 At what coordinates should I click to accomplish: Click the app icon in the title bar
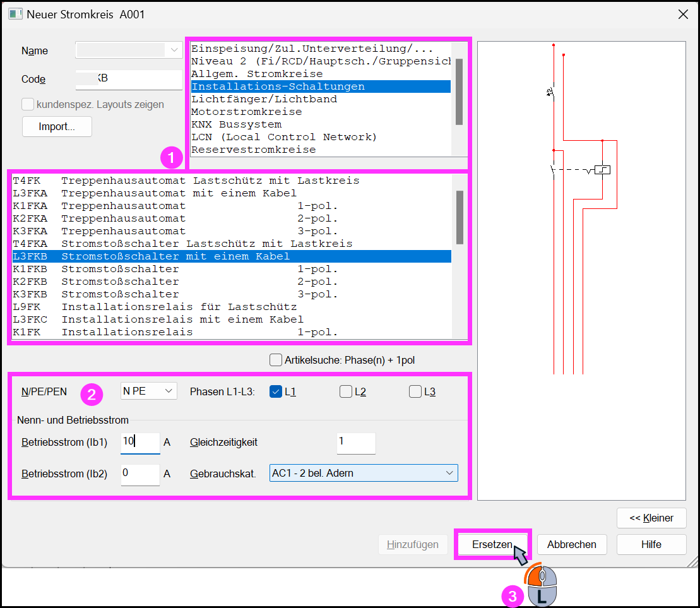pyautogui.click(x=15, y=15)
